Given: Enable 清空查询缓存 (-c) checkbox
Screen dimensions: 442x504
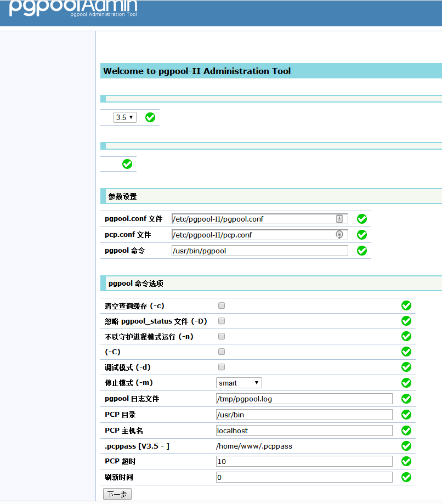Looking at the screenshot, I should click(x=222, y=305).
